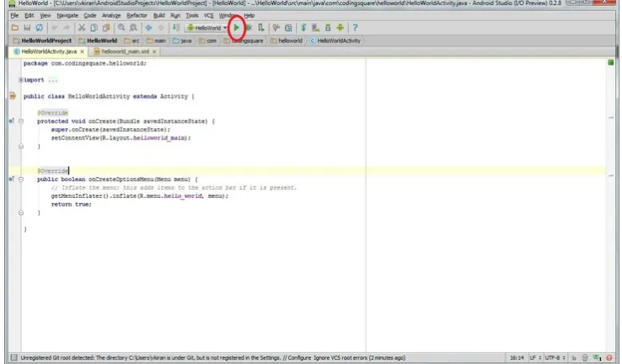Attach debugger to Android process icon

(x=261, y=28)
